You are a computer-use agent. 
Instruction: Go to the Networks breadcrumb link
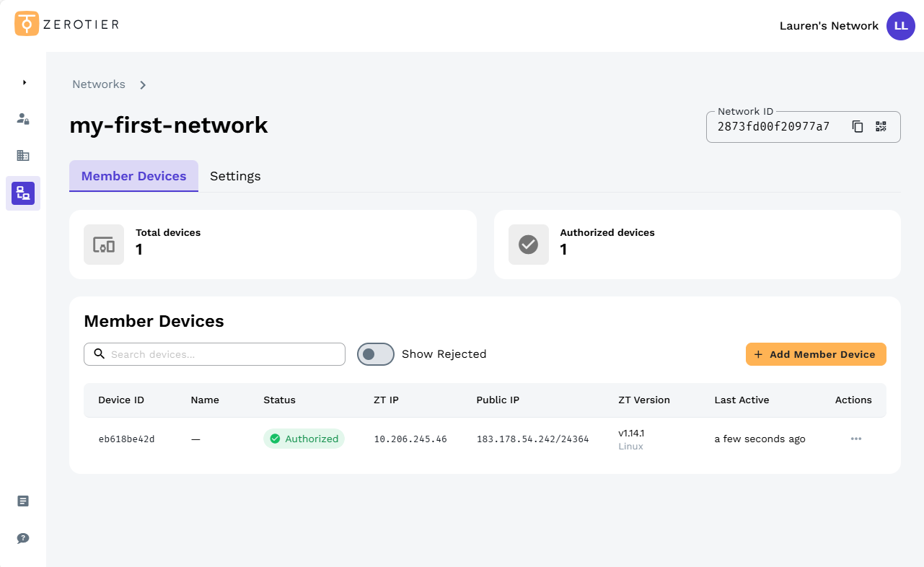[99, 84]
